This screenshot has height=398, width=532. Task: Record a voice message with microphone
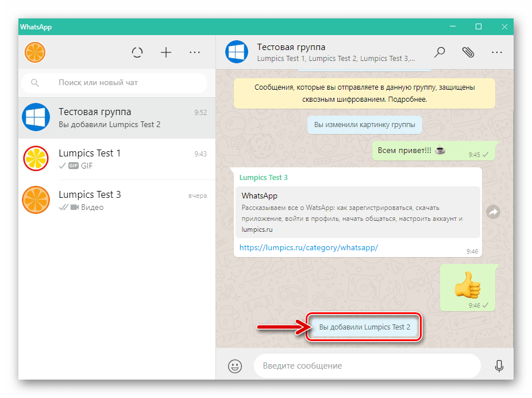(x=499, y=366)
